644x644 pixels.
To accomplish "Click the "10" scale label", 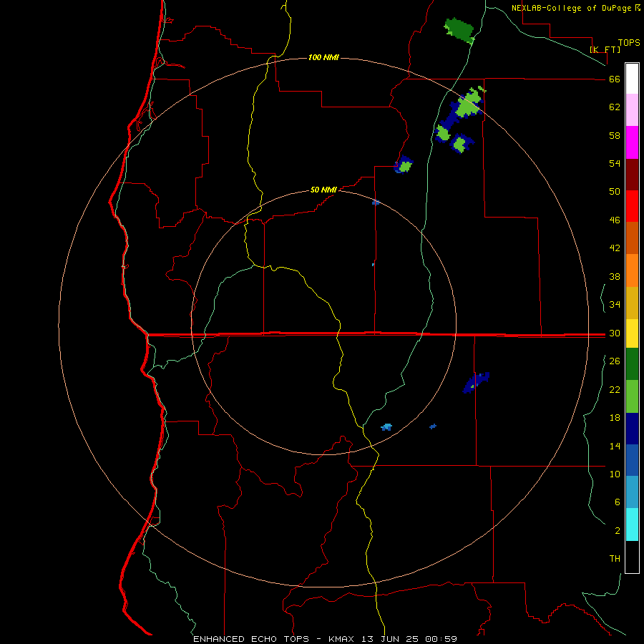I will click(615, 474).
